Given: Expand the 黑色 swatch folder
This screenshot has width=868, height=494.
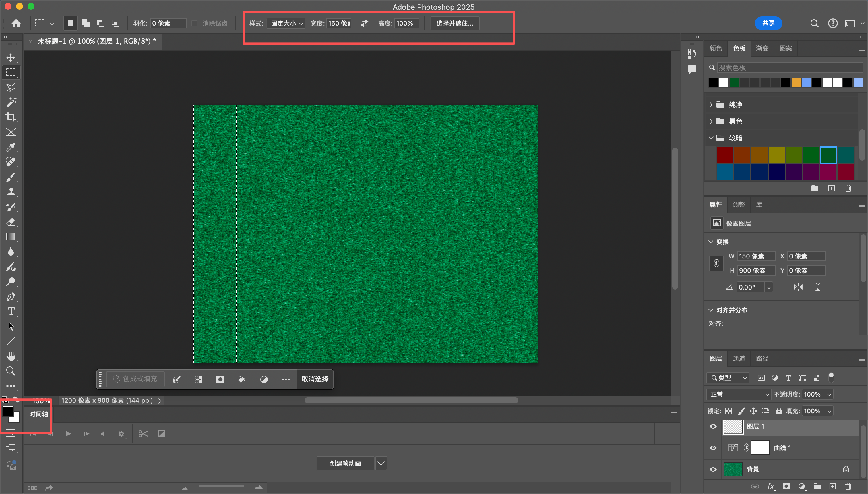Looking at the screenshot, I should (x=711, y=121).
